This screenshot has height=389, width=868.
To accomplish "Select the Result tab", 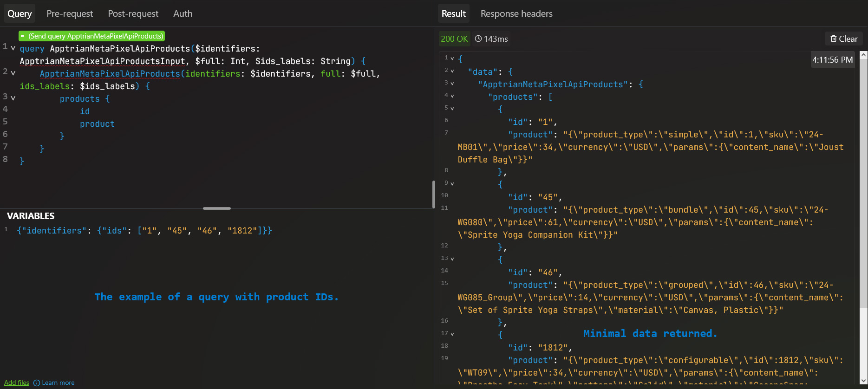I will 454,13.
